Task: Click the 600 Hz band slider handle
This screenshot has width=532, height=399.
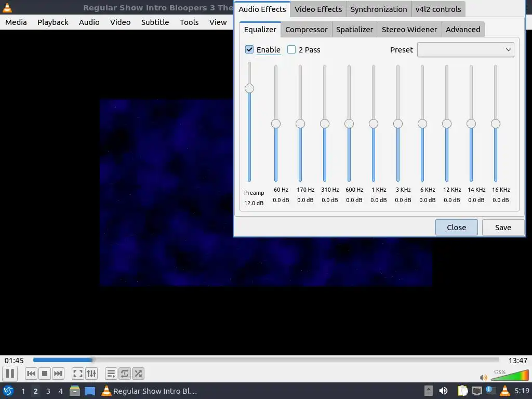Action: [349, 124]
